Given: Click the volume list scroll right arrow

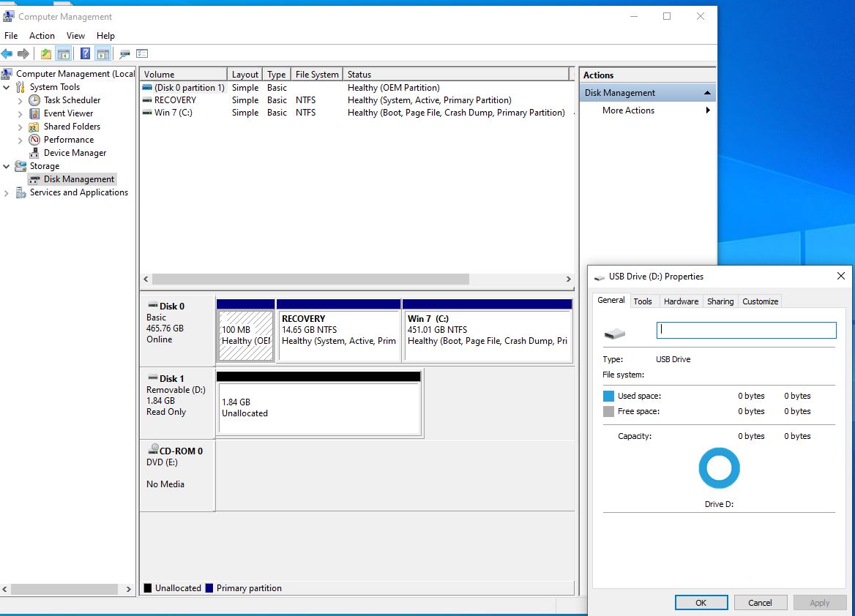Looking at the screenshot, I should point(568,279).
